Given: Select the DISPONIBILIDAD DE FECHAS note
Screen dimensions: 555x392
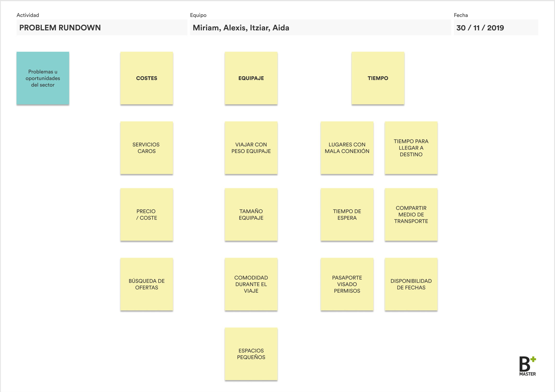Looking at the screenshot, I should 411,284.
